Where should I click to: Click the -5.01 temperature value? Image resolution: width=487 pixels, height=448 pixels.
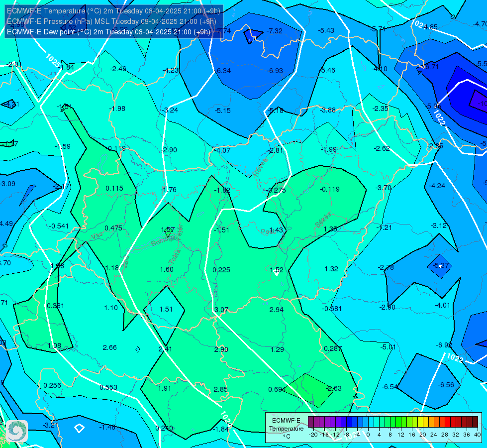388,347
